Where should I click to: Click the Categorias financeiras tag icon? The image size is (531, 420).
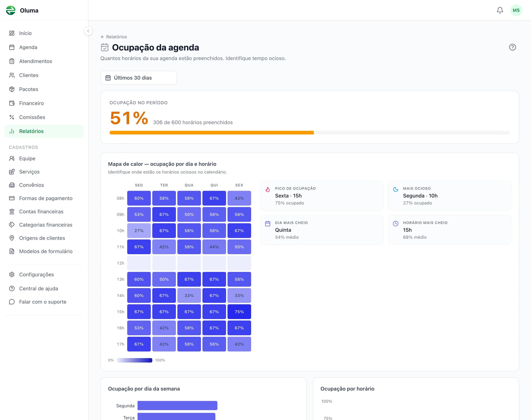coord(12,225)
